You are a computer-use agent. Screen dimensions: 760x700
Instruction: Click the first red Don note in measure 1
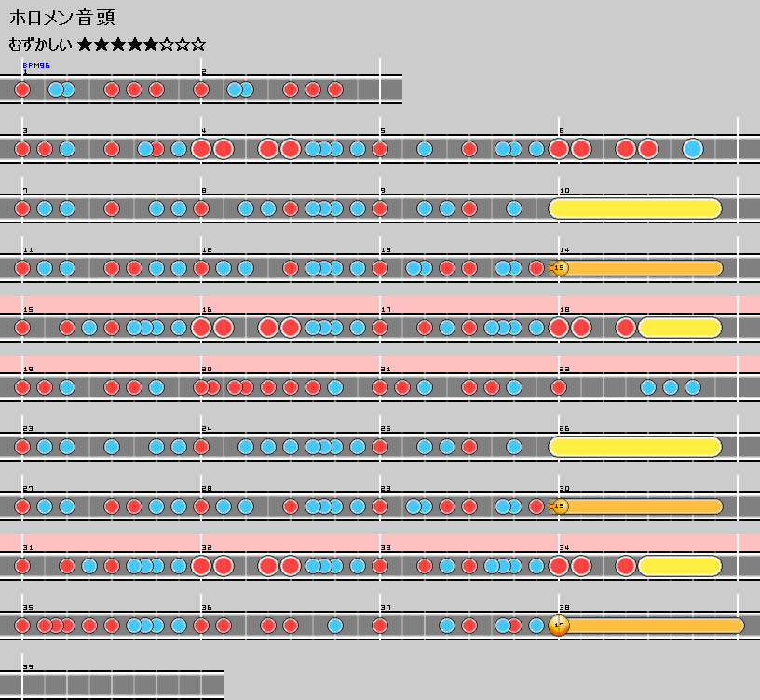(x=22, y=89)
